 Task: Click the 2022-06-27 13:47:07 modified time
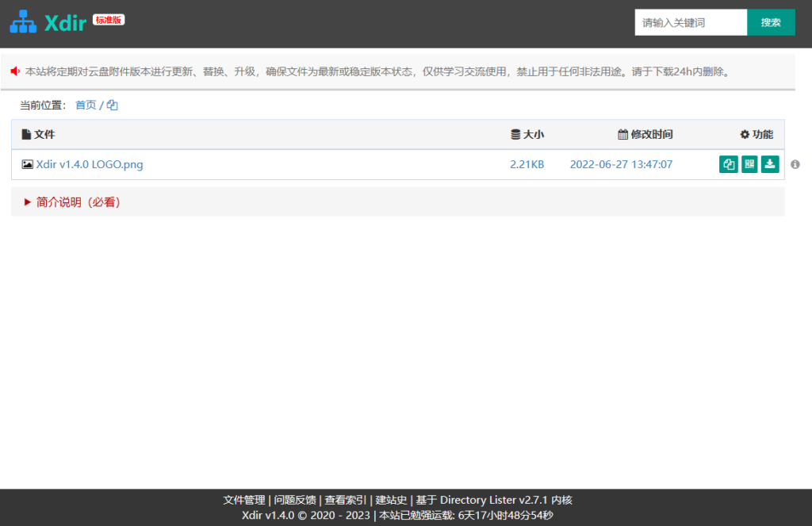pos(621,164)
